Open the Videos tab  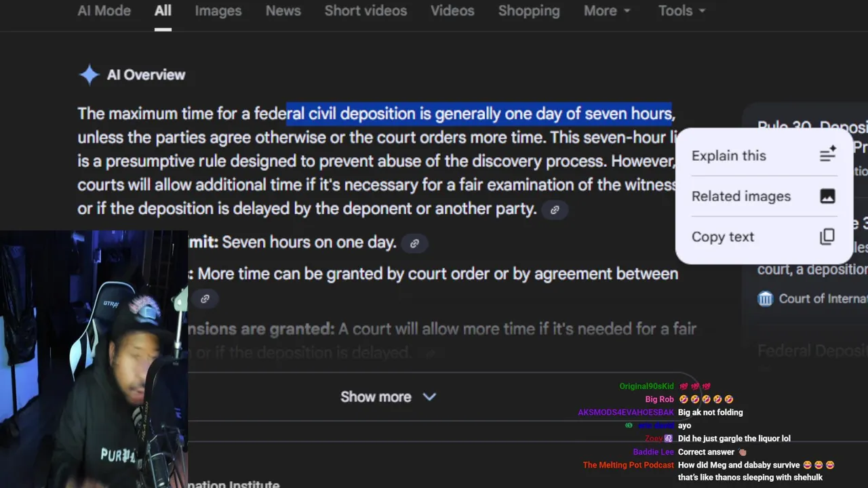pos(452,11)
